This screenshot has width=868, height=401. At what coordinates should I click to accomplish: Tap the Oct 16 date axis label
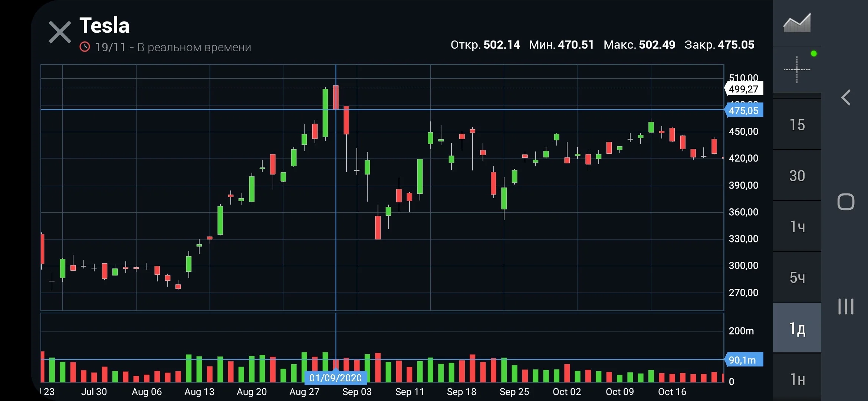672,392
